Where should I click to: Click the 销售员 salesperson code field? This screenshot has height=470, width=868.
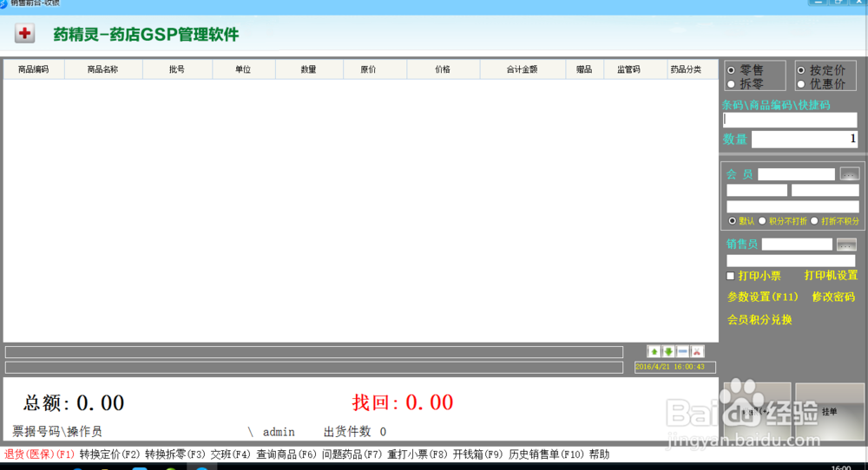pyautogui.click(x=797, y=244)
